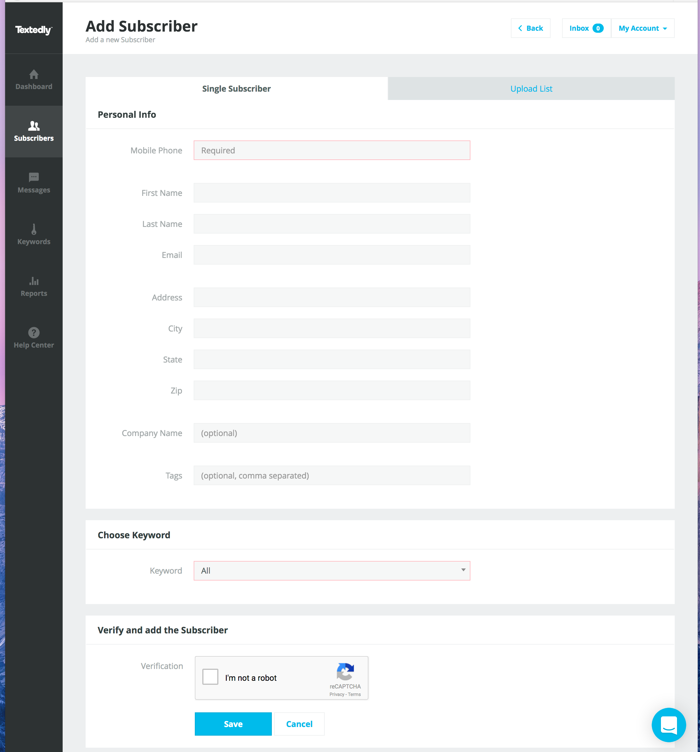
Task: Focus the Last Name field
Action: pos(332,224)
